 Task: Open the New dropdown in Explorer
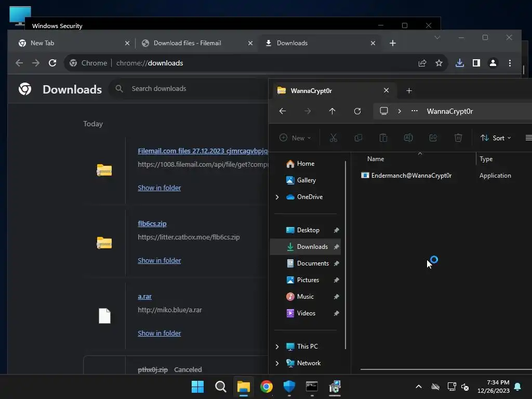[295, 138]
